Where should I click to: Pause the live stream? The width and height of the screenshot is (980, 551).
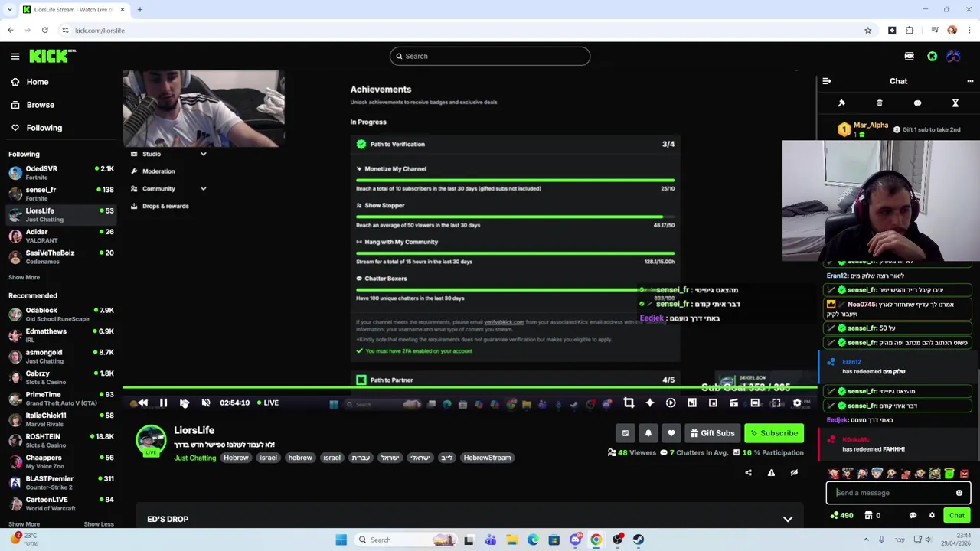[x=163, y=403]
